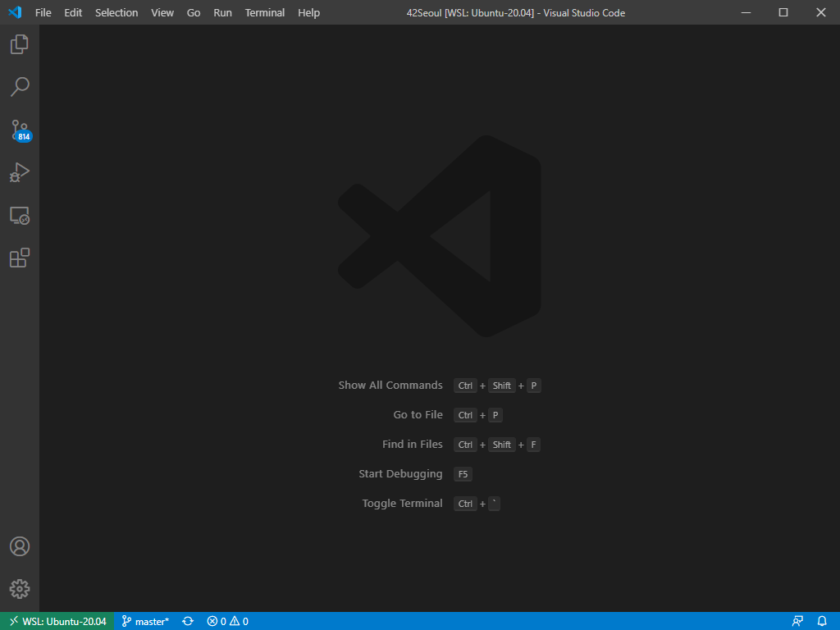Open the Run and Debug view
The image size is (840, 630).
[20, 172]
